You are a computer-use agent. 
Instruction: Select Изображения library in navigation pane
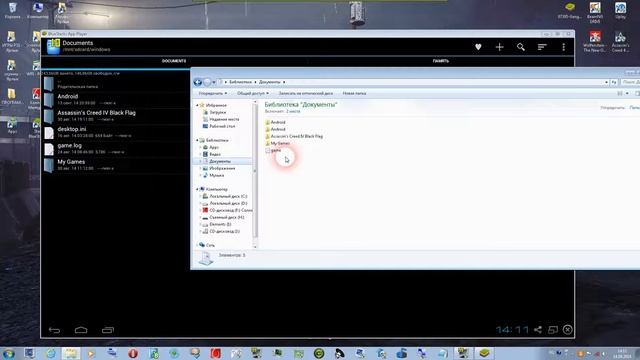click(222, 168)
